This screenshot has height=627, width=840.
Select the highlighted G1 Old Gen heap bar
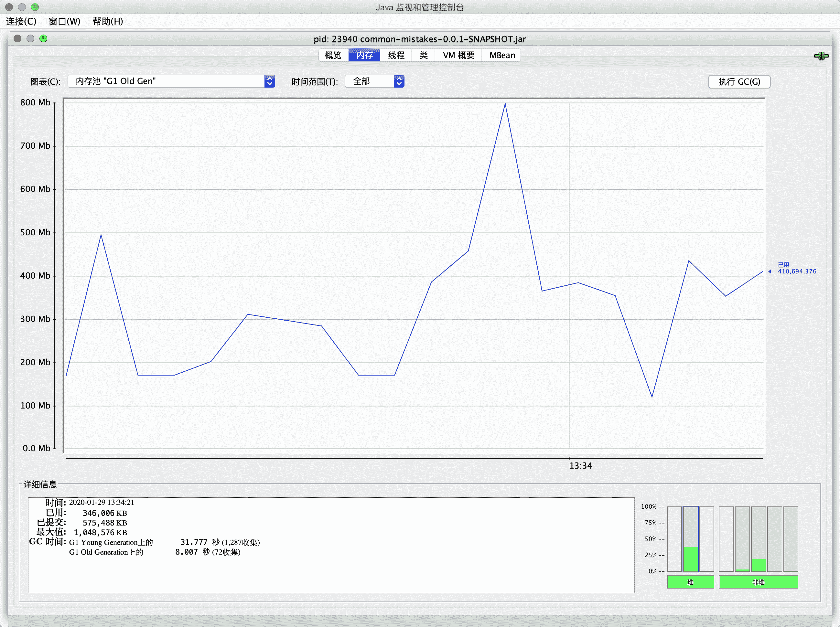point(690,538)
